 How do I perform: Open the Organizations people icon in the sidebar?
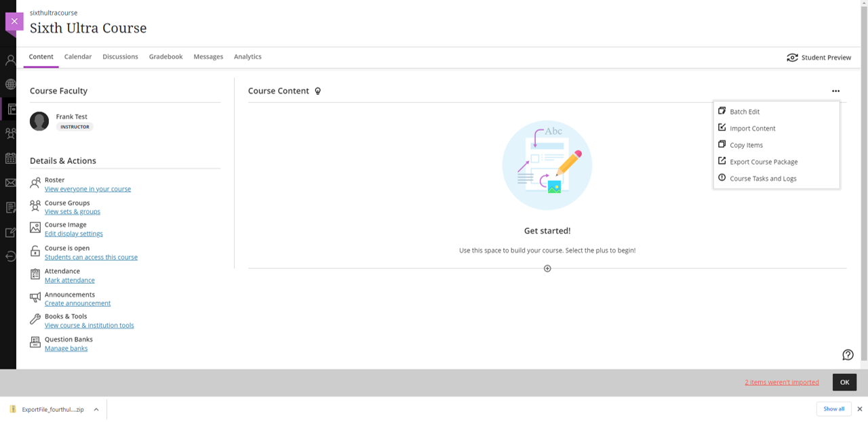click(x=10, y=133)
